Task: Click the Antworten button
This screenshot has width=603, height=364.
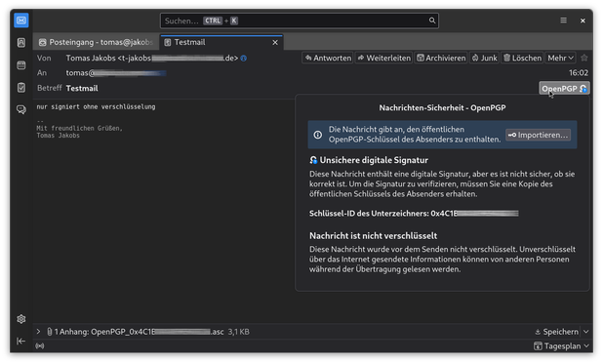Action: (328, 59)
